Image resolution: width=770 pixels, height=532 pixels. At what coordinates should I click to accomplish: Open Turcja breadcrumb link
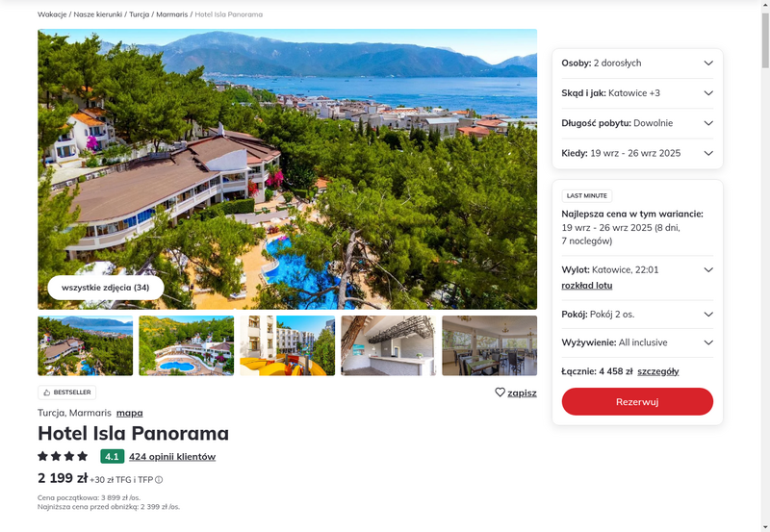139,14
